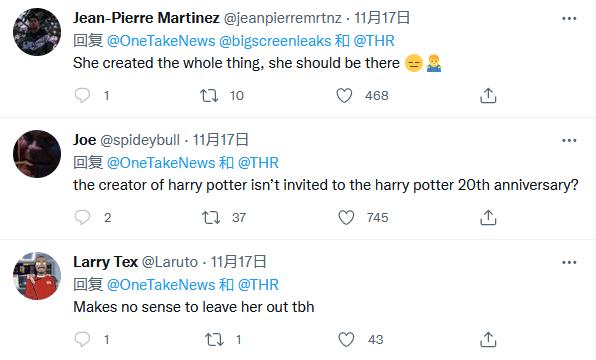Retweet Jean-Pierre Martinez's tweet
The height and width of the screenshot is (360, 596).
[209, 95]
